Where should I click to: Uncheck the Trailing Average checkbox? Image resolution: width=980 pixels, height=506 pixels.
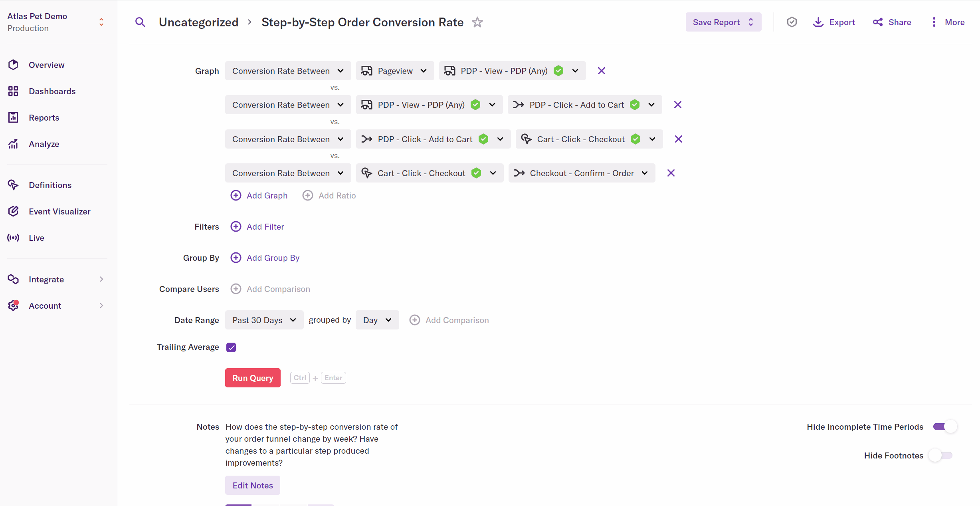coord(231,347)
